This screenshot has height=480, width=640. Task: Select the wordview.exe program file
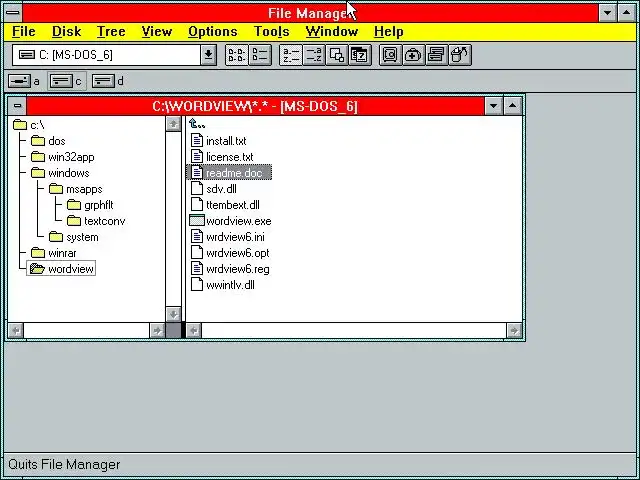coord(231,221)
